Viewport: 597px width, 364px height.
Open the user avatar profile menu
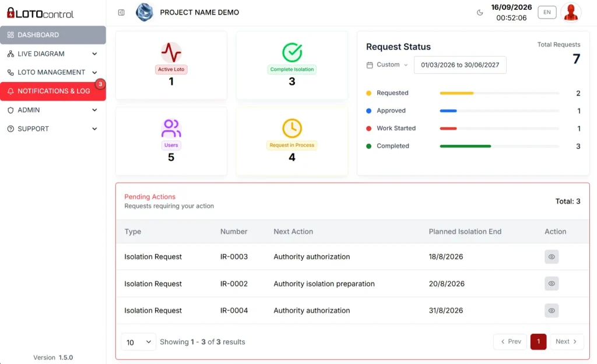coord(571,12)
